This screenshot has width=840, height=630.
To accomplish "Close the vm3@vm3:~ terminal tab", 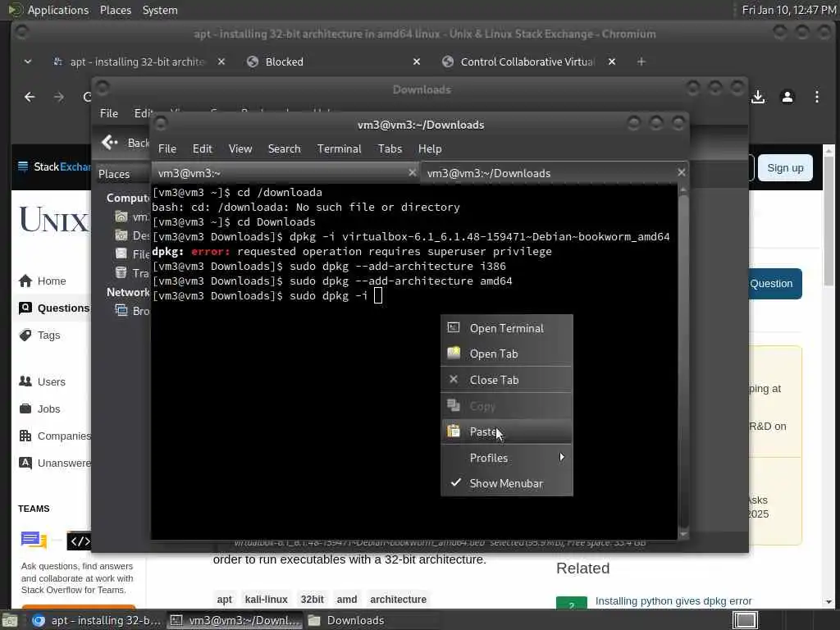I will click(x=412, y=172).
